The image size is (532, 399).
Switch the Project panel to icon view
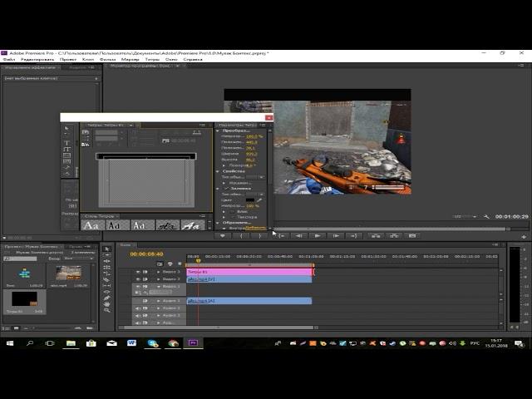(16, 328)
